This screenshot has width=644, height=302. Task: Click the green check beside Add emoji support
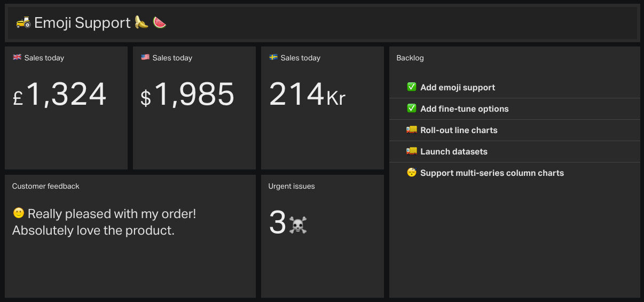click(x=412, y=87)
